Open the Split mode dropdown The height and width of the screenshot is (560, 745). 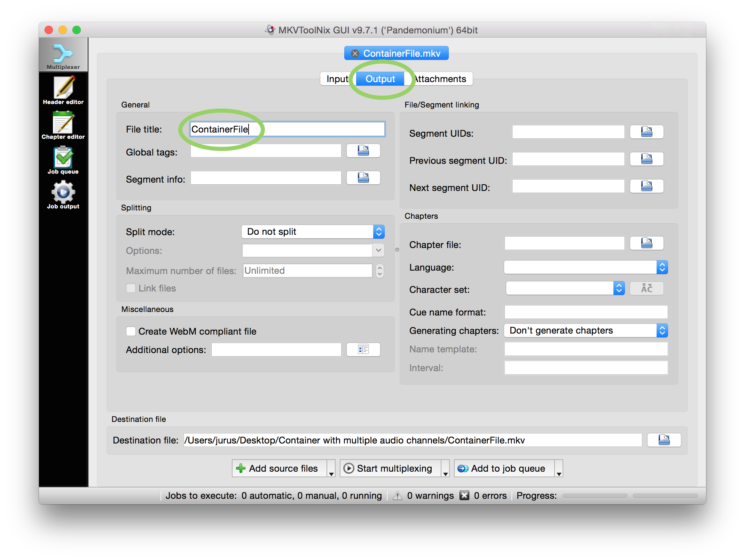[313, 232]
